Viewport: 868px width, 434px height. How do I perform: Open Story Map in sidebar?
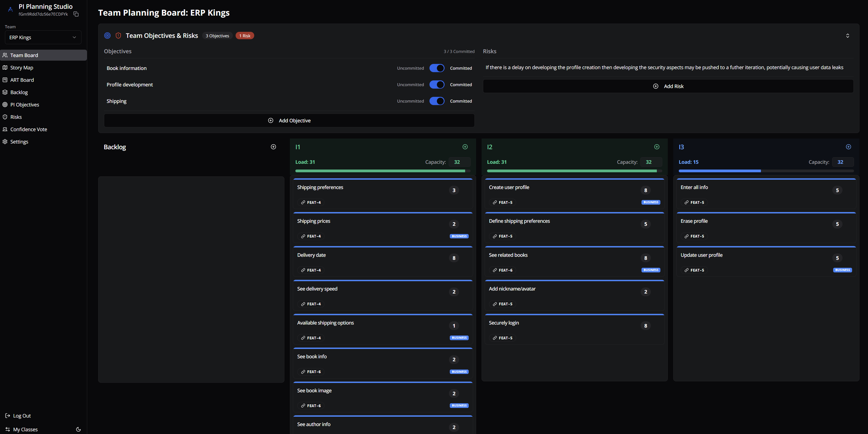pos(43,68)
